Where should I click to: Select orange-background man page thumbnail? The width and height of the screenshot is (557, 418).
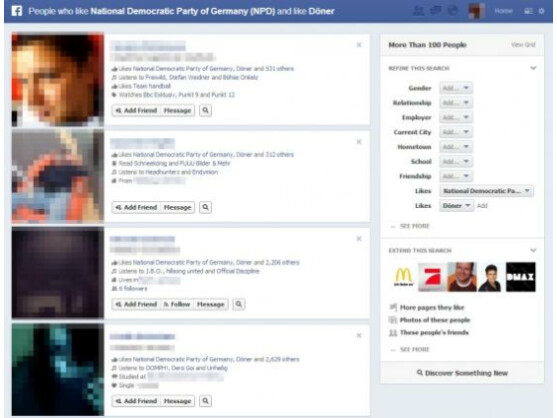pyautogui.click(x=462, y=277)
